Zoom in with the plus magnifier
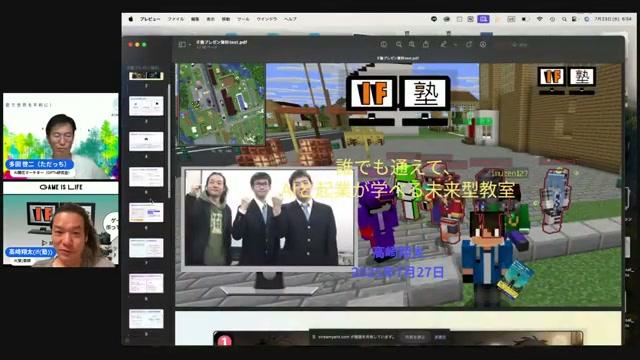Image resolution: width=640 pixels, height=360 pixels. pyautogui.click(x=412, y=44)
